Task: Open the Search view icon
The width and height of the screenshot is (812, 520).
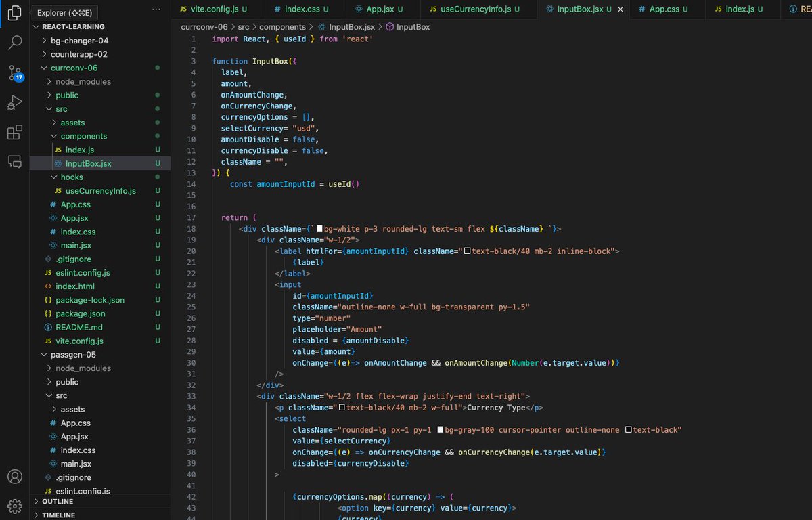Action: [14, 43]
